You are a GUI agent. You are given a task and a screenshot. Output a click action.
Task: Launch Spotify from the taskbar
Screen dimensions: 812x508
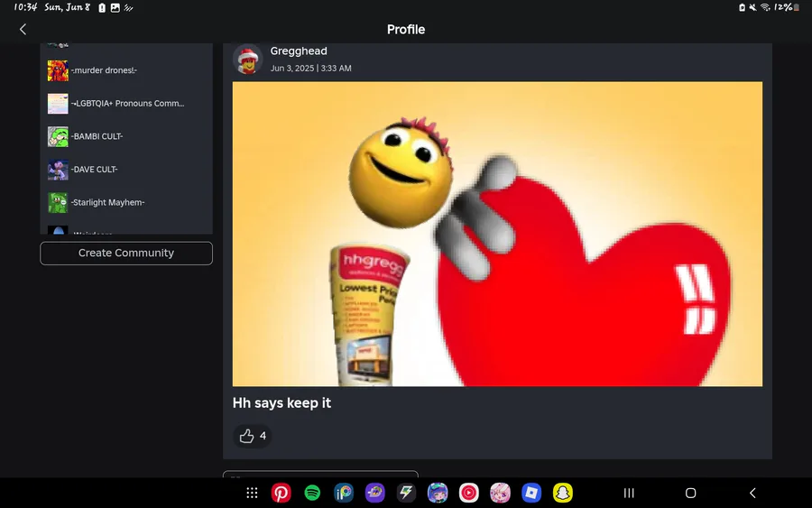pyautogui.click(x=312, y=493)
